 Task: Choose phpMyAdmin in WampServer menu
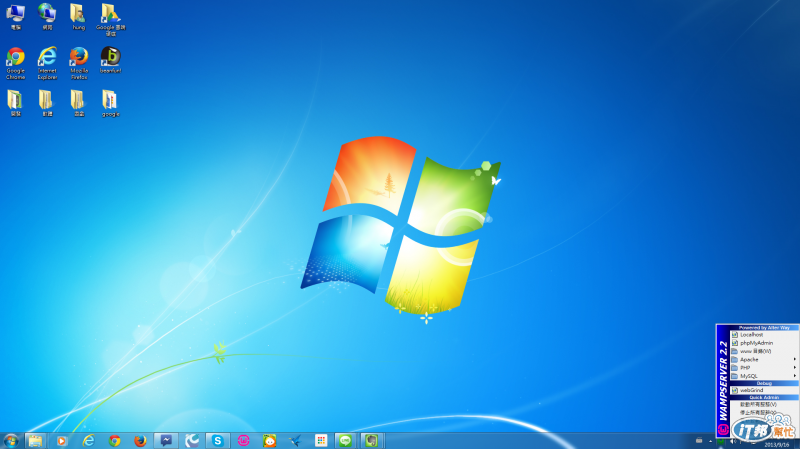(764, 343)
